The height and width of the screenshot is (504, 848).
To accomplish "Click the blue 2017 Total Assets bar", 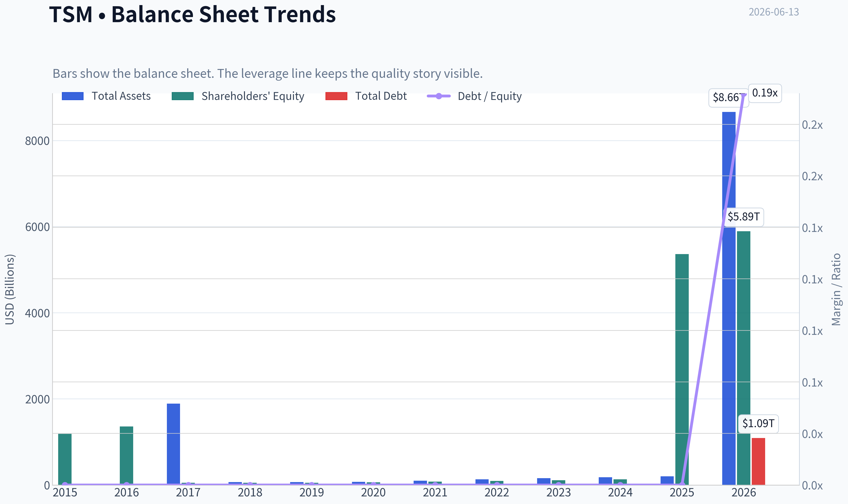I will (174, 444).
